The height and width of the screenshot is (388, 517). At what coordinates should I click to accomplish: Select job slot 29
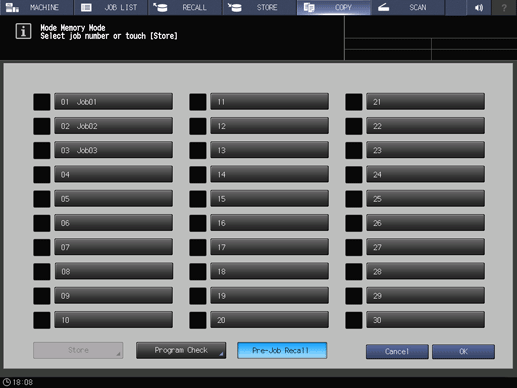pyautogui.click(x=425, y=296)
